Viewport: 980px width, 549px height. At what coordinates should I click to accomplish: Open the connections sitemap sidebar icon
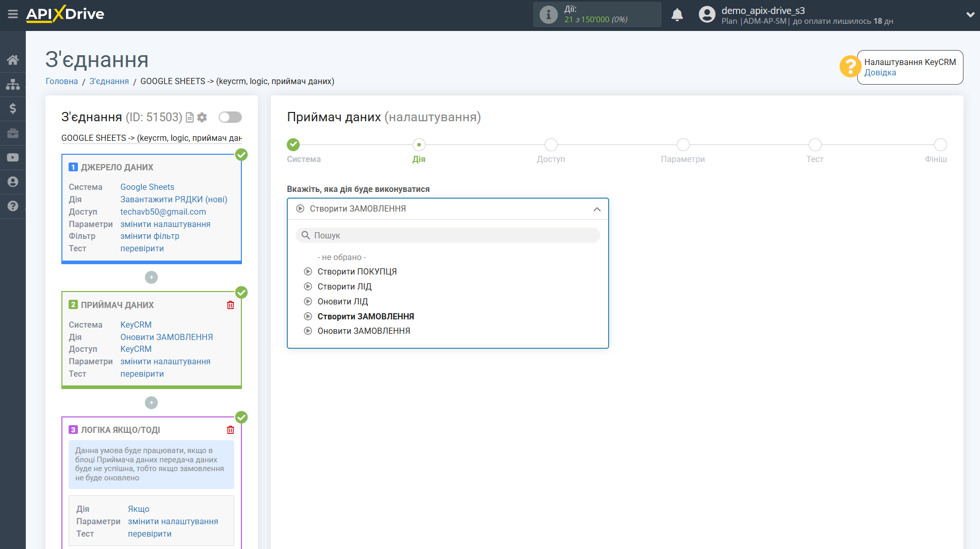point(13,84)
